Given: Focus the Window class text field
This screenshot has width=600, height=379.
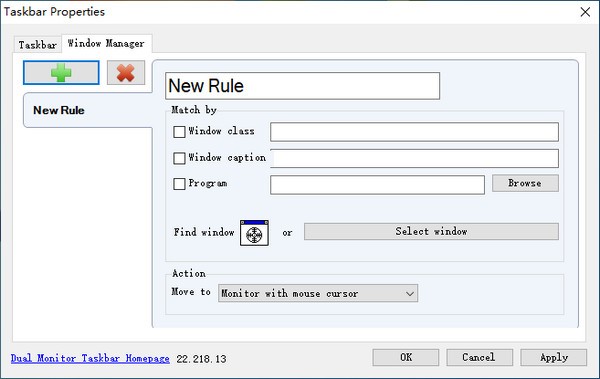Looking at the screenshot, I should pyautogui.click(x=414, y=132).
